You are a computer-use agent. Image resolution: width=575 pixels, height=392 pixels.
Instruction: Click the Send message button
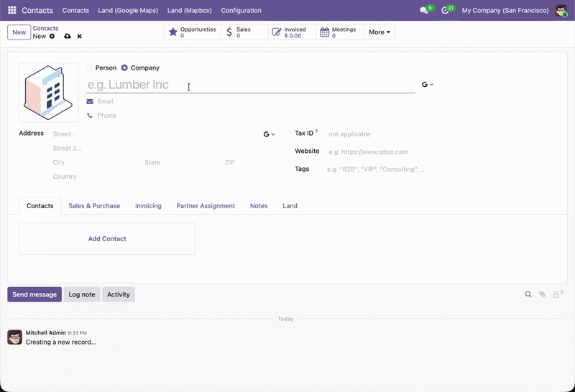pos(34,294)
